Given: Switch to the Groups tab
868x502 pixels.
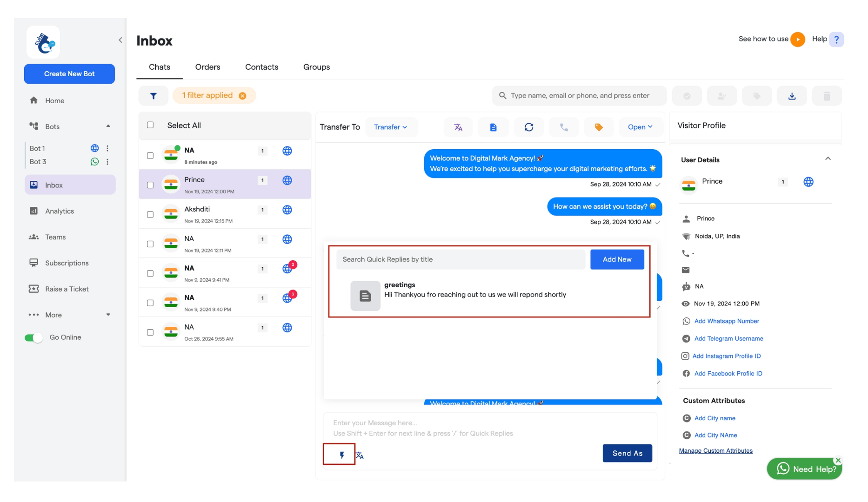Looking at the screenshot, I should point(316,67).
